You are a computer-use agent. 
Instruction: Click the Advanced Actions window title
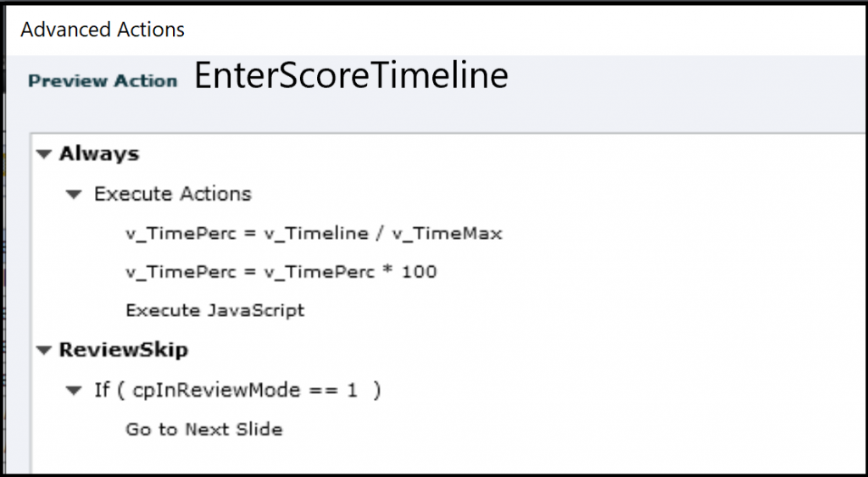click(103, 30)
